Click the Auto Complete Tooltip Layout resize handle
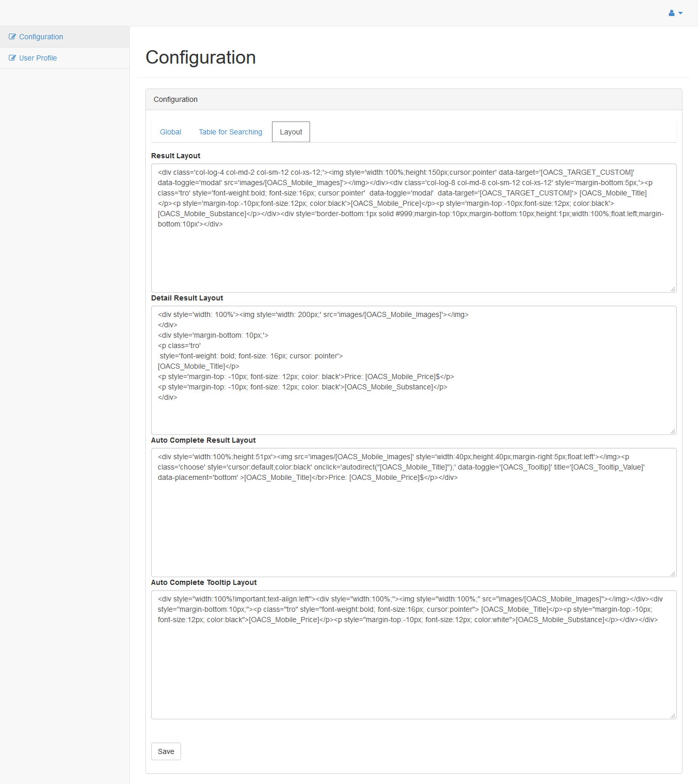 pos(673,716)
